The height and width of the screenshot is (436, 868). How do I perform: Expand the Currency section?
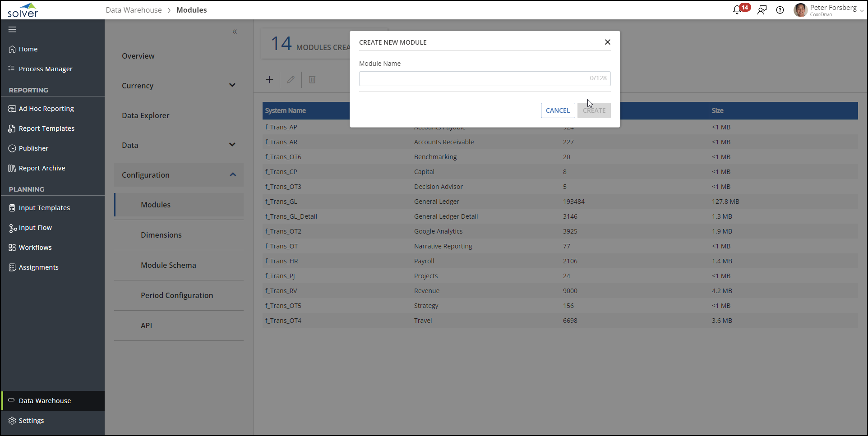tap(232, 85)
